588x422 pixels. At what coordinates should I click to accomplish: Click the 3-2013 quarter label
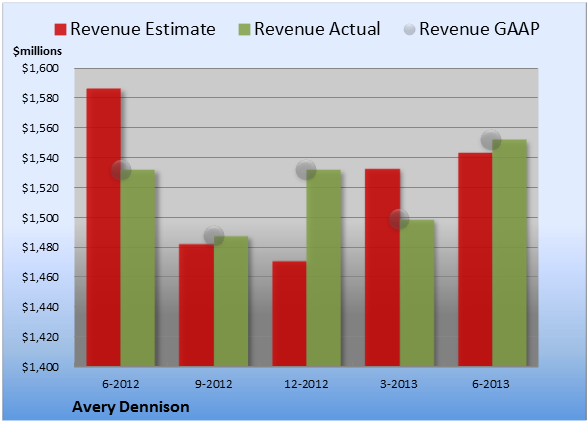399,384
